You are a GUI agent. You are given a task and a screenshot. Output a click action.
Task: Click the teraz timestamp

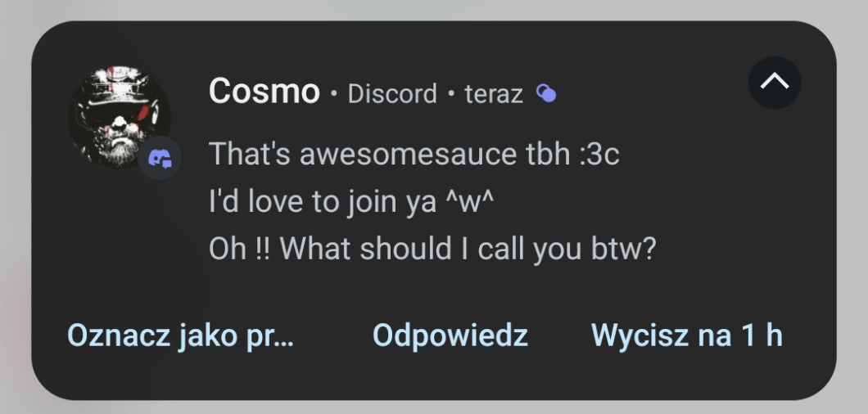pyautogui.click(x=493, y=94)
